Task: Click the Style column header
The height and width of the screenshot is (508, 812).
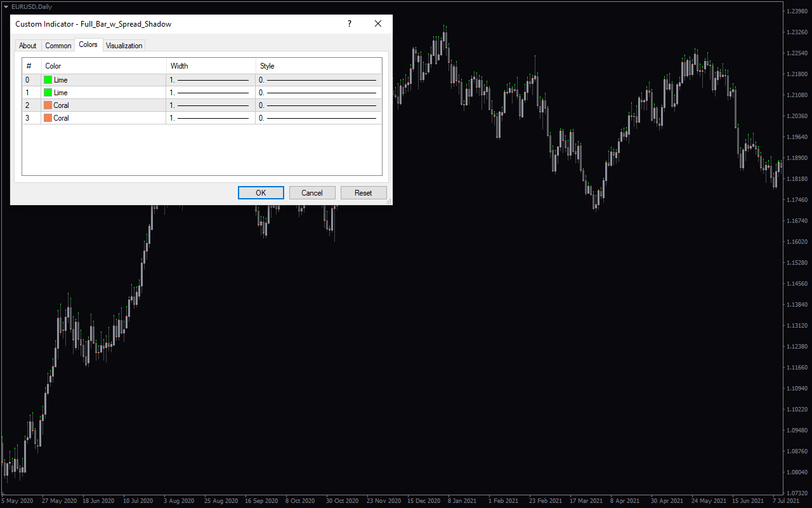Action: click(318, 66)
